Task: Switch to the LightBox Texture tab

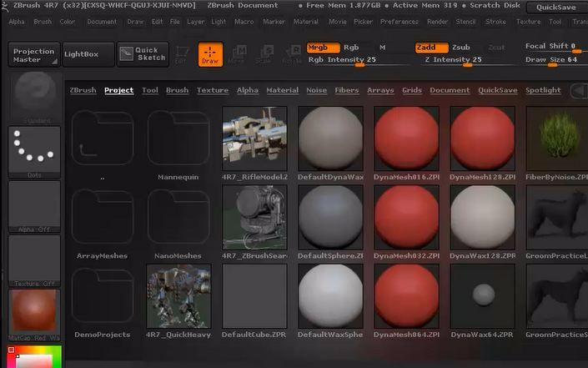Action: pyautogui.click(x=212, y=90)
